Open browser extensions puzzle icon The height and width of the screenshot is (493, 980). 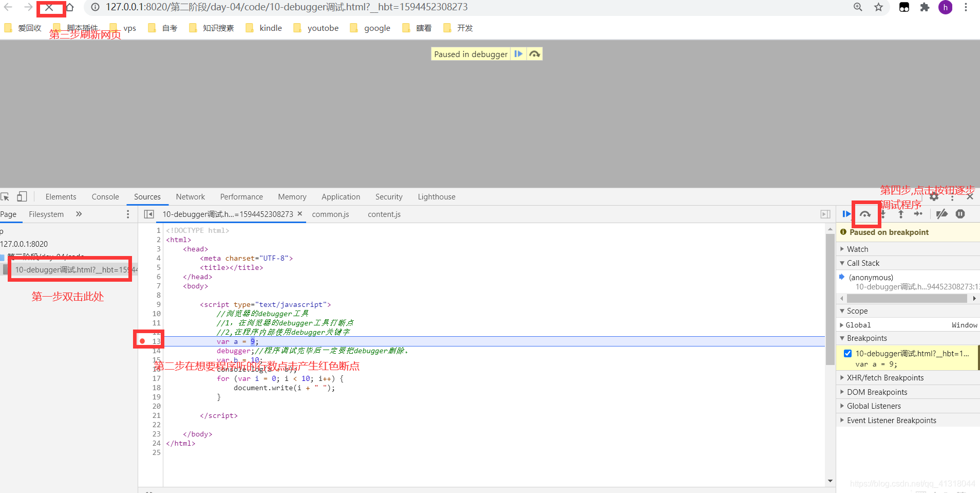tap(925, 7)
